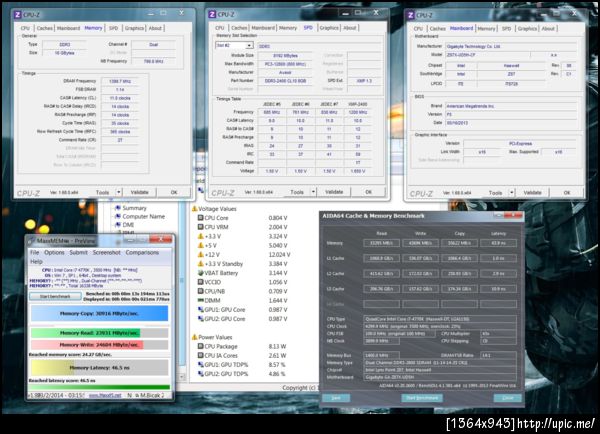Expand the Tools arrow in the CPU-Z SPD window
Image resolution: width=600 pixels, height=434 pixels.
click(313, 192)
